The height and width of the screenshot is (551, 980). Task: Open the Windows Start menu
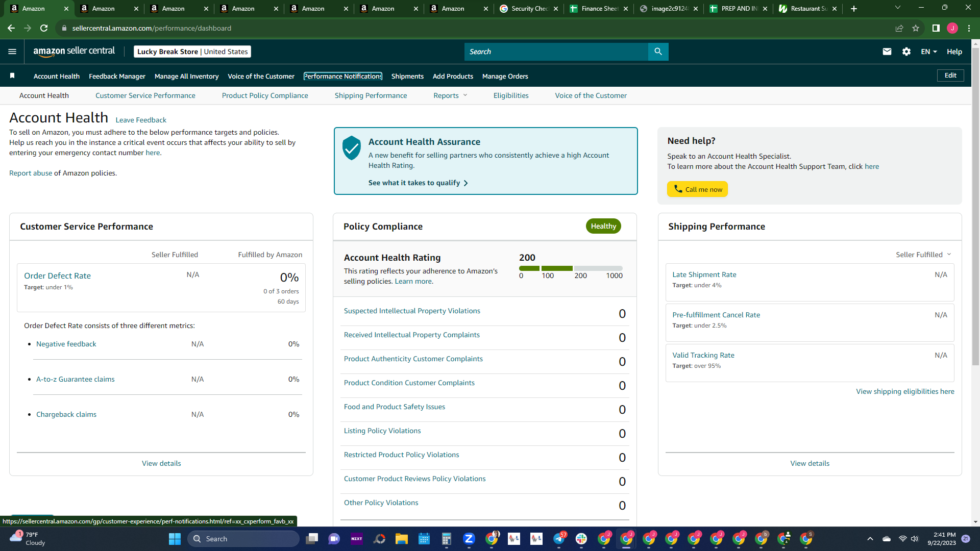(175, 539)
